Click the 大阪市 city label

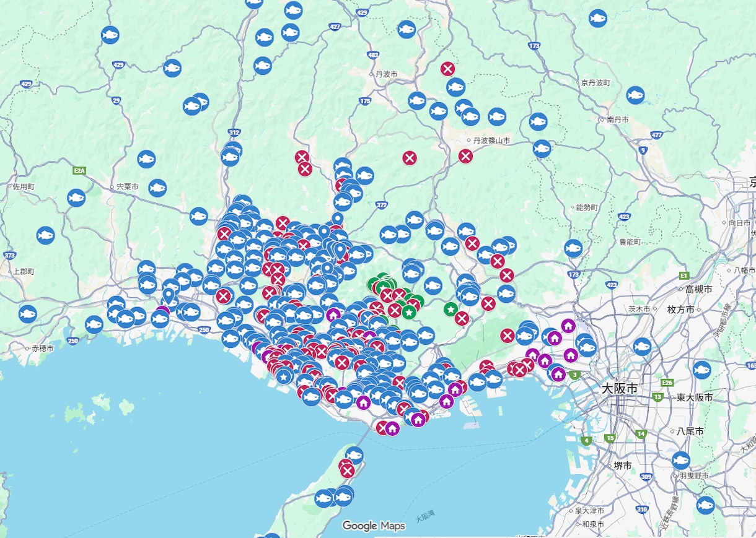(x=620, y=388)
